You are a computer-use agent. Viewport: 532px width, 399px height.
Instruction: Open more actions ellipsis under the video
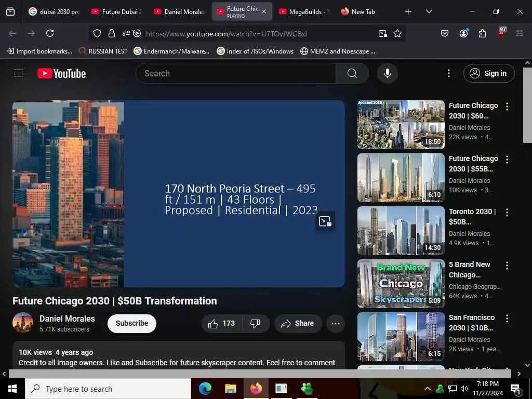pyautogui.click(x=336, y=323)
